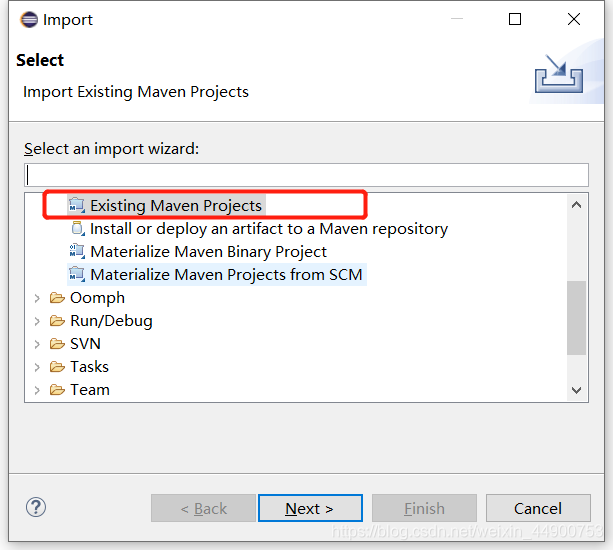
Task: Select Existing Maven Projects wizard
Action: pyautogui.click(x=176, y=206)
